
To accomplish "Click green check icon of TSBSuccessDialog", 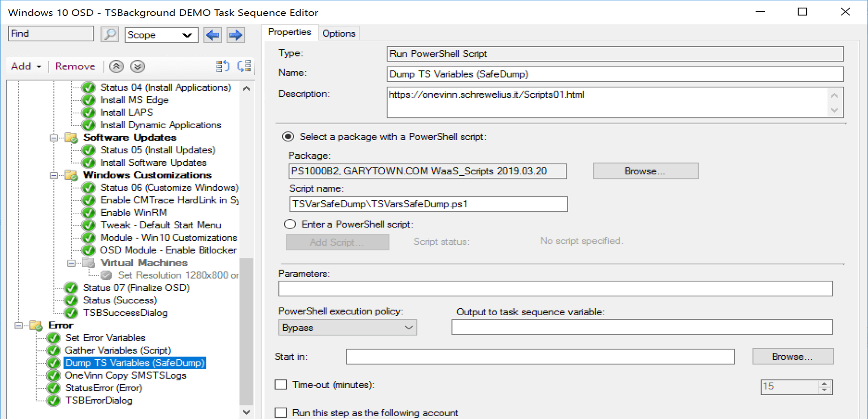I will click(71, 313).
